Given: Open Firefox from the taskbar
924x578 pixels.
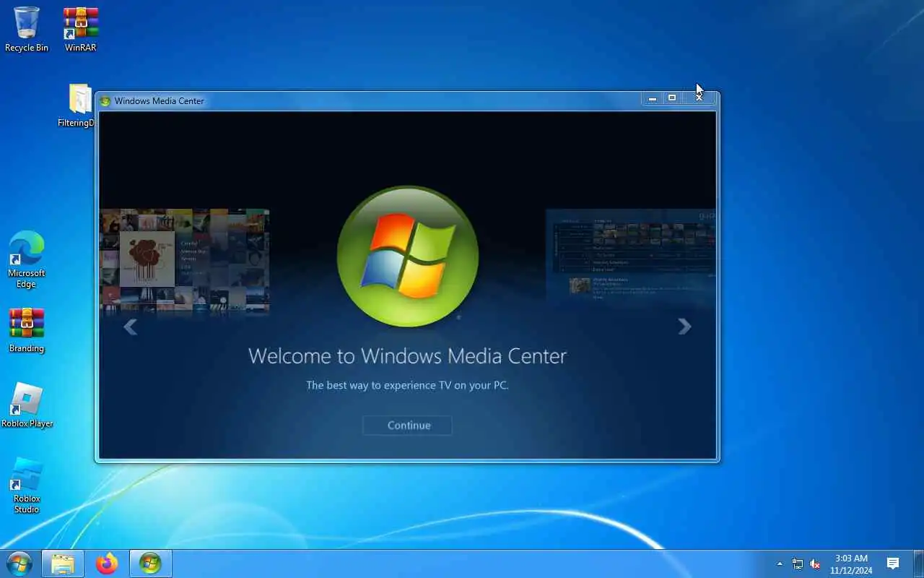Looking at the screenshot, I should tap(107, 564).
